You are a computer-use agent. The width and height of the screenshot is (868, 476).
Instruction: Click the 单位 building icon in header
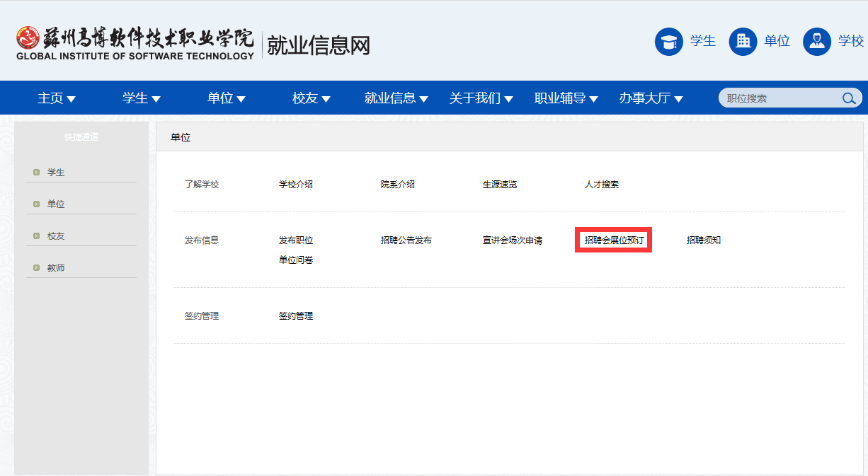pyautogui.click(x=743, y=42)
